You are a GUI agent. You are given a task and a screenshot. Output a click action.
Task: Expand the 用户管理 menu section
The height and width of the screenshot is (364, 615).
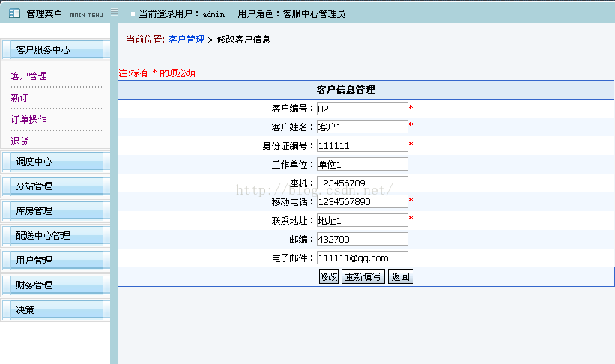(x=55, y=261)
